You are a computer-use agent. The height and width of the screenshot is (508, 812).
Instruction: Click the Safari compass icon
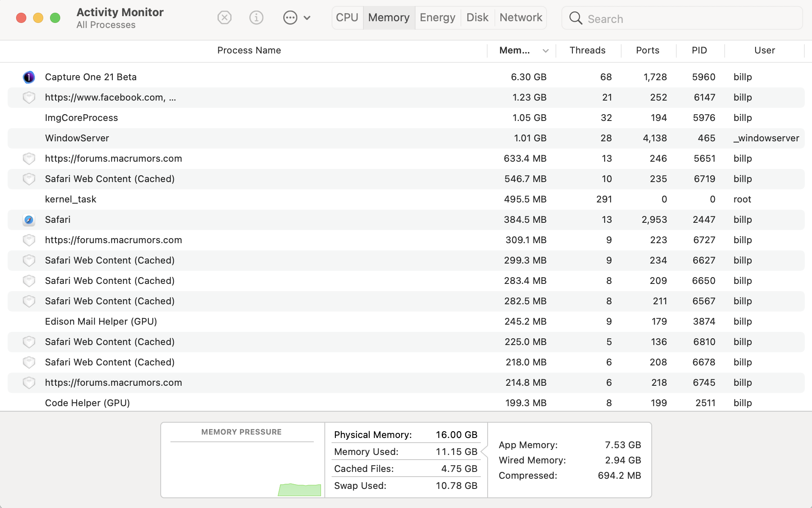[x=29, y=220]
